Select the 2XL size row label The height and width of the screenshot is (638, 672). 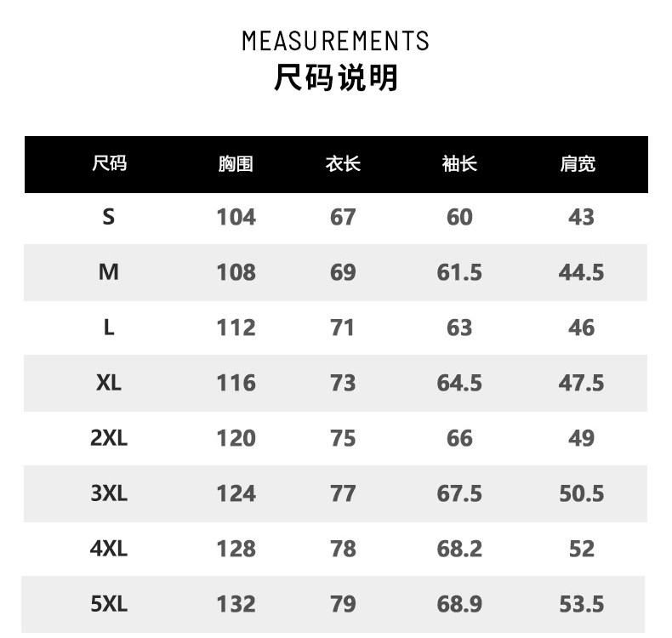click(108, 438)
